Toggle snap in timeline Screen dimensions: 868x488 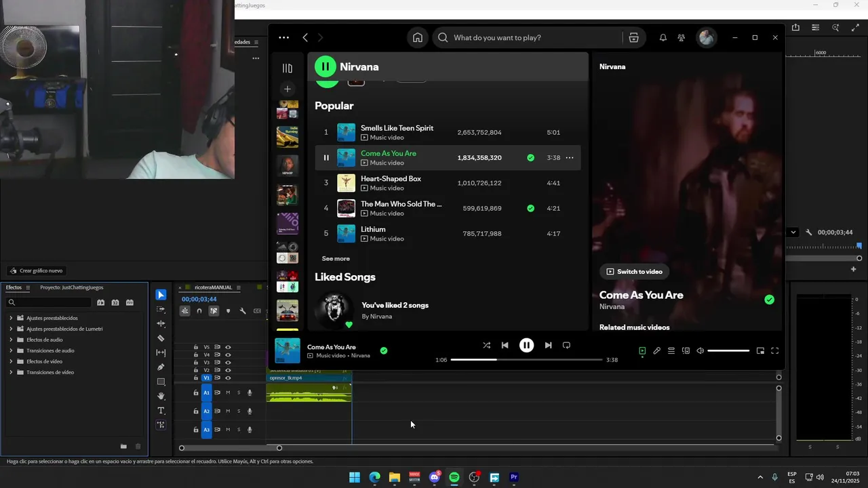point(199,311)
